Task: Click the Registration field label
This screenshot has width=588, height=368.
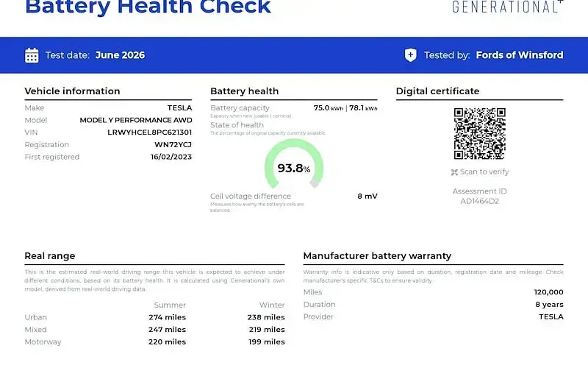Action: (47, 144)
